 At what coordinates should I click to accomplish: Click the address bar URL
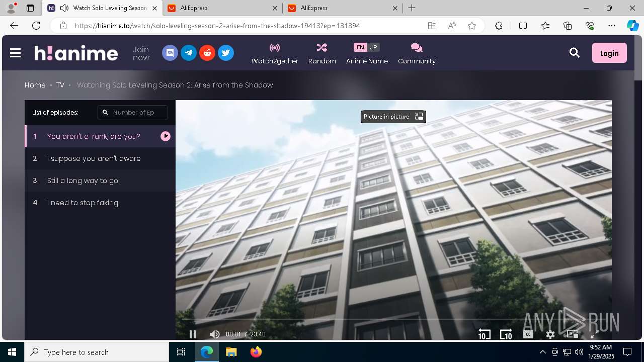pyautogui.click(x=217, y=26)
